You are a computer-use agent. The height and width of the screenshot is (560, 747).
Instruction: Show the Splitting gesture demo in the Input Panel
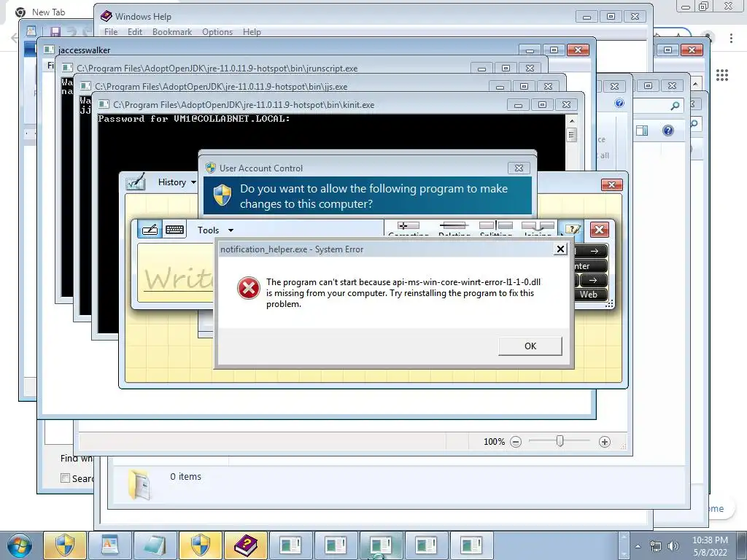496,228
